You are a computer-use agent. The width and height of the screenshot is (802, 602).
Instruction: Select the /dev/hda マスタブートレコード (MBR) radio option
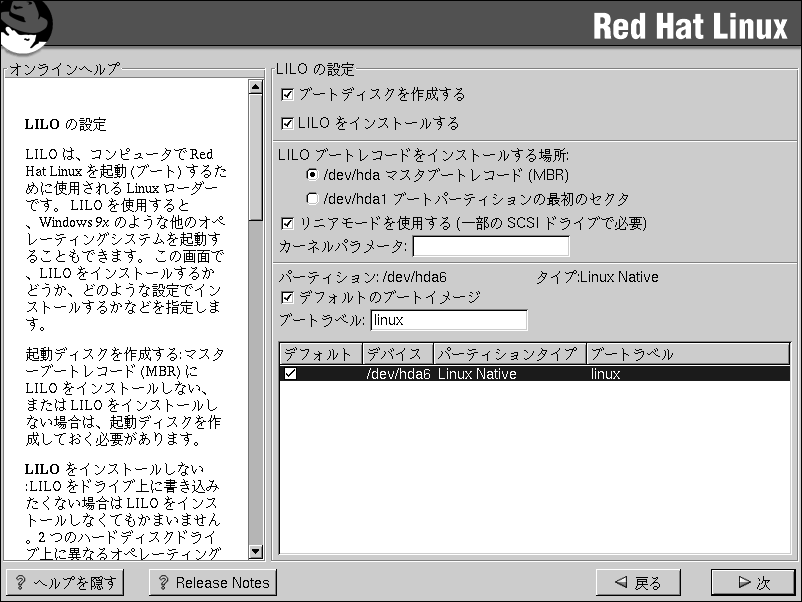pos(312,175)
